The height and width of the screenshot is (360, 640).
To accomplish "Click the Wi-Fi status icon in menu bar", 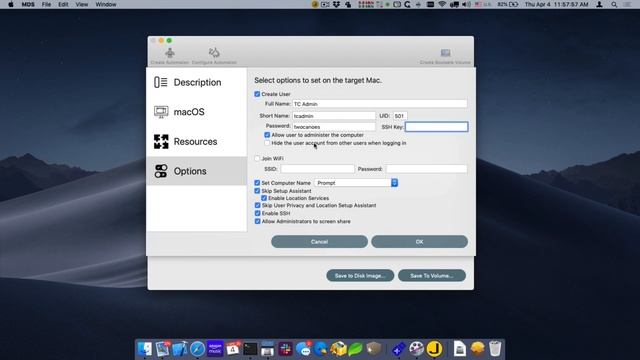I will click(442, 4).
